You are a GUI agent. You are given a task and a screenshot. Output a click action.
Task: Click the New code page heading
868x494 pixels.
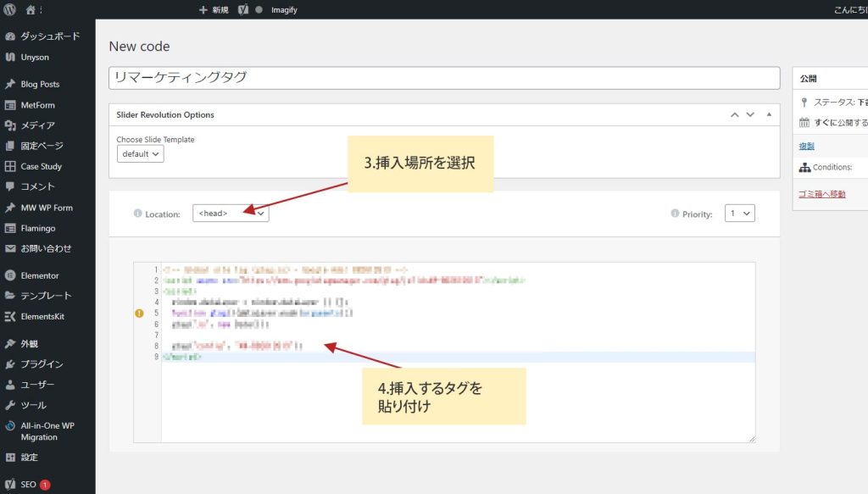point(140,47)
